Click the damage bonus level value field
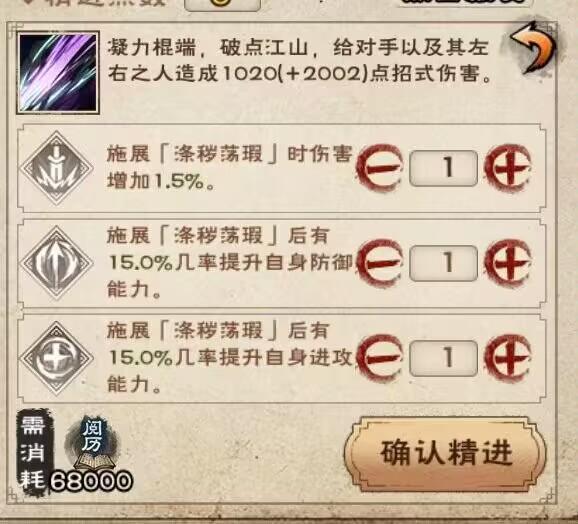 [x=443, y=168]
